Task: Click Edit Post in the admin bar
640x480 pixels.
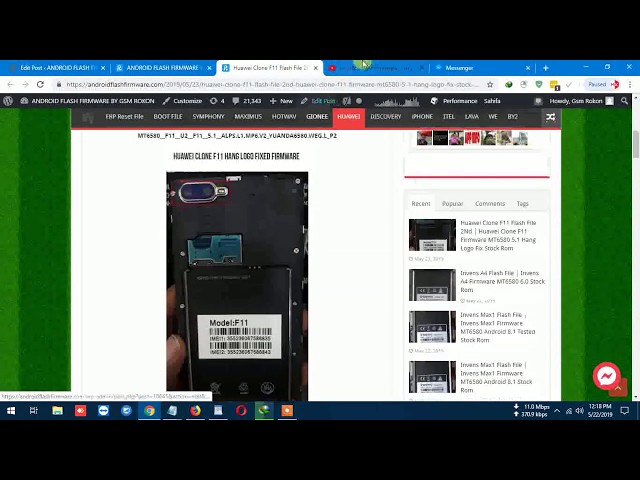Action: pyautogui.click(x=318, y=101)
